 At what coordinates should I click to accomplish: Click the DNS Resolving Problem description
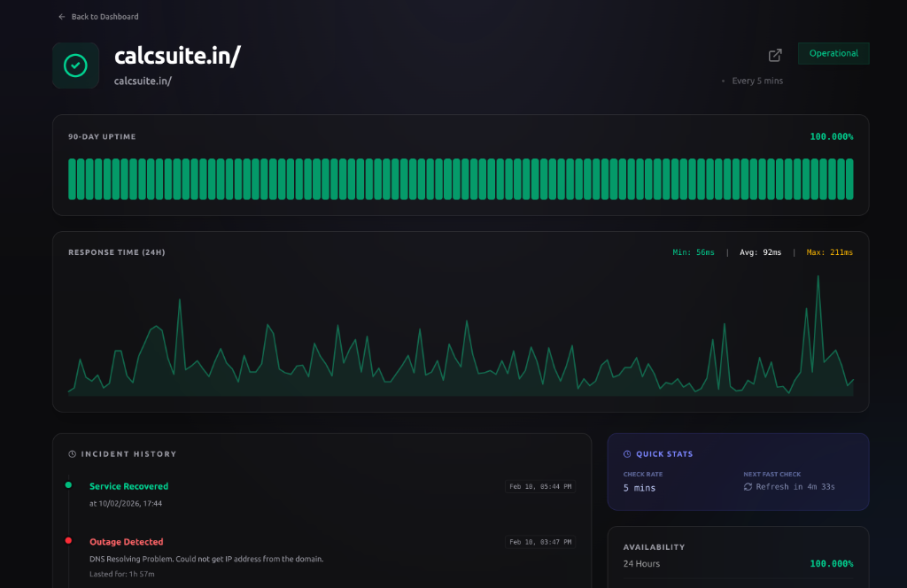206,559
